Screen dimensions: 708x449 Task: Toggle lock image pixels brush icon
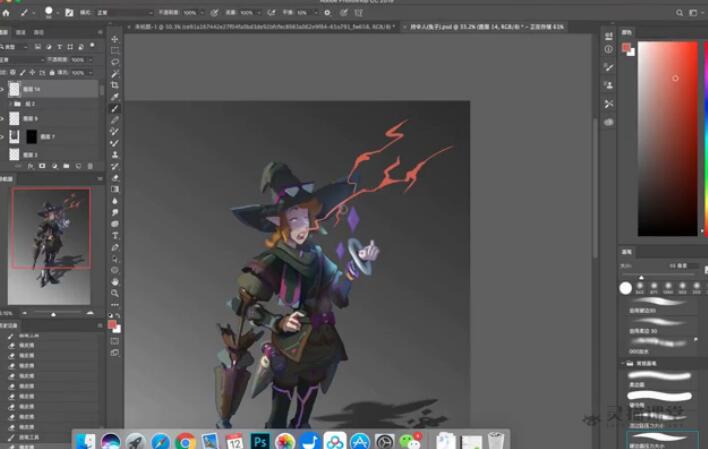[23, 72]
